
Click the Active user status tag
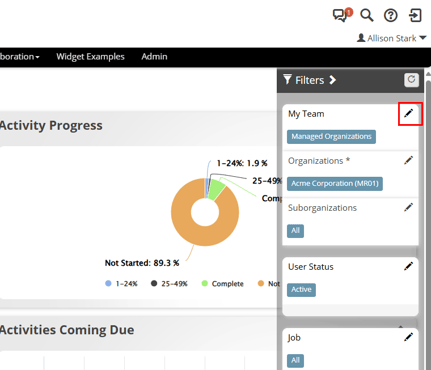coord(301,290)
